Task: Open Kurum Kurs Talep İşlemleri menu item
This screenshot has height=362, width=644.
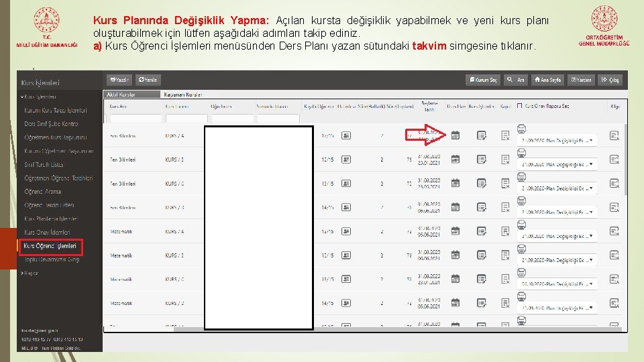Action: tap(56, 111)
